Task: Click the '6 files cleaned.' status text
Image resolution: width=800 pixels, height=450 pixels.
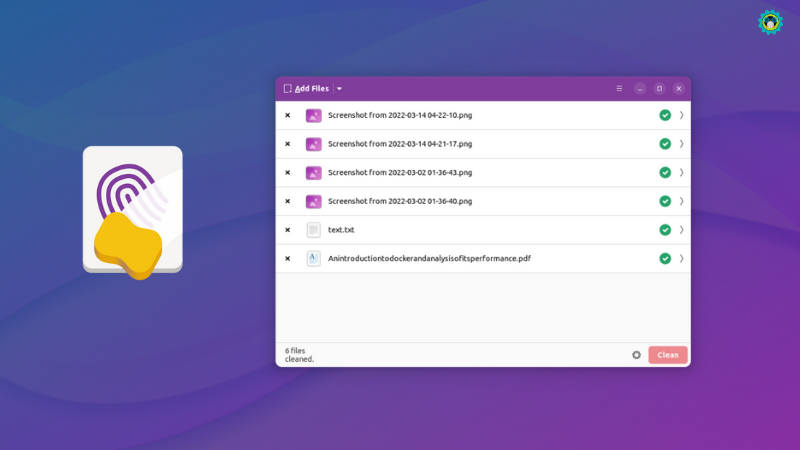Action: click(x=299, y=355)
